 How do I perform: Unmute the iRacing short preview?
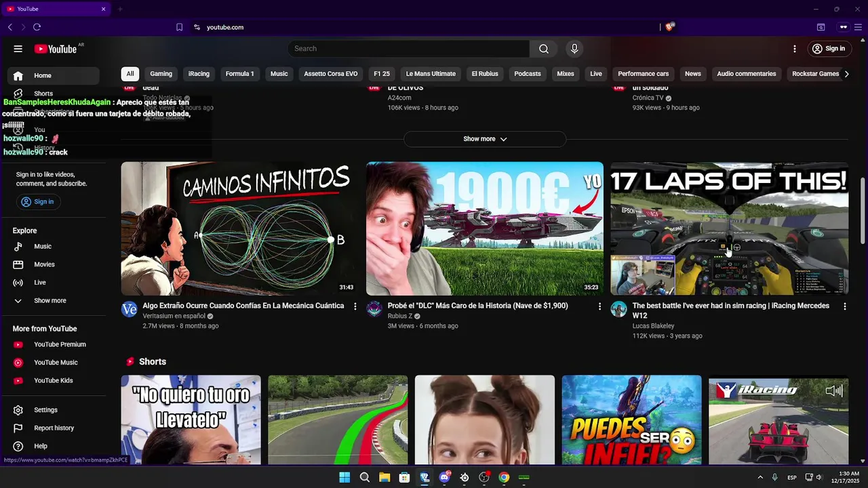click(833, 390)
